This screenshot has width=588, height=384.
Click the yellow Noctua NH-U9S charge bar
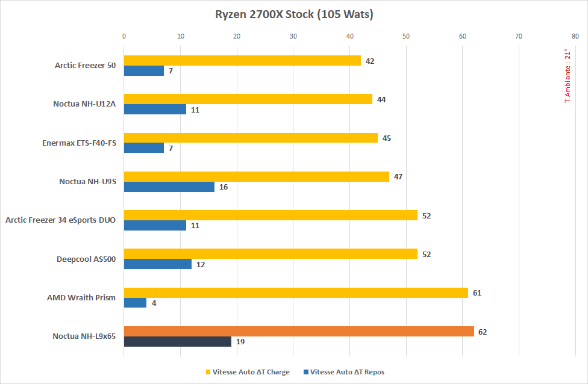pyautogui.click(x=257, y=176)
